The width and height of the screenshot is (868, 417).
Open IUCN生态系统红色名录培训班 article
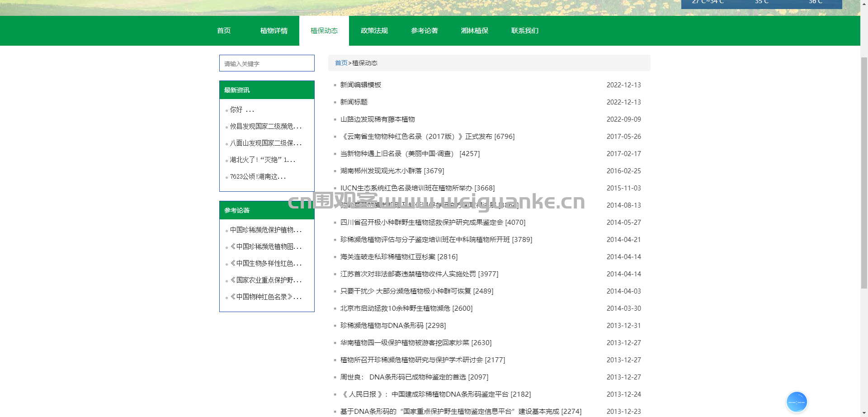point(417,188)
